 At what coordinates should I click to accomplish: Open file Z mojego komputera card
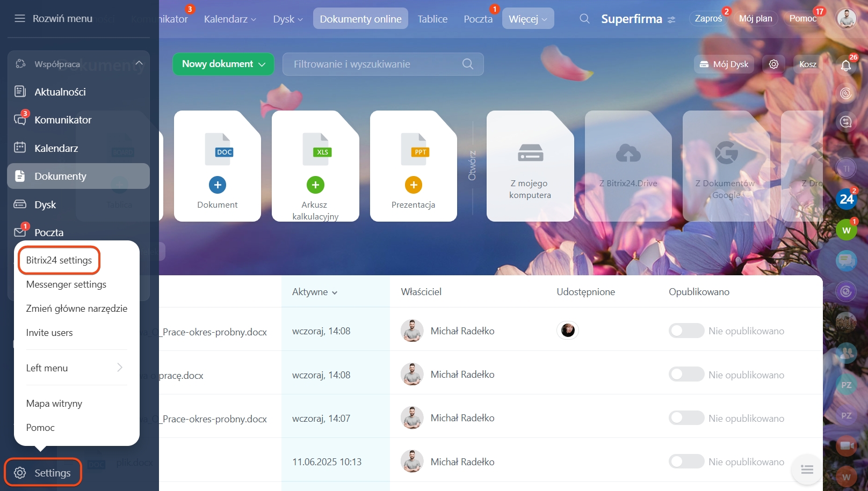530,166
